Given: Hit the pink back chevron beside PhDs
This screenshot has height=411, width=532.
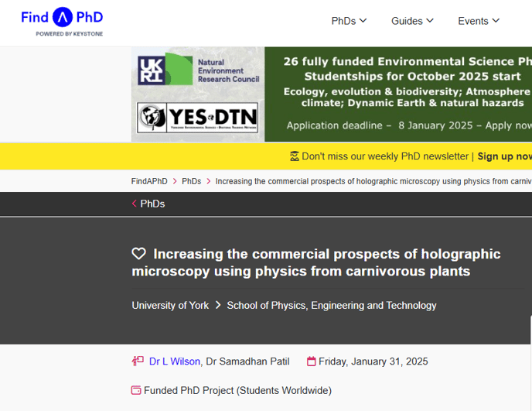Looking at the screenshot, I should (135, 204).
